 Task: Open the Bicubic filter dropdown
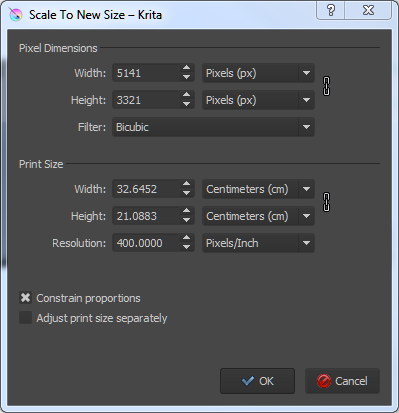click(x=213, y=127)
